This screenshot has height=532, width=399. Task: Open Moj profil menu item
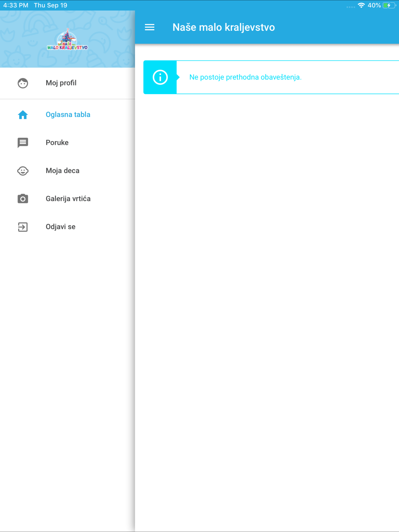pyautogui.click(x=67, y=83)
